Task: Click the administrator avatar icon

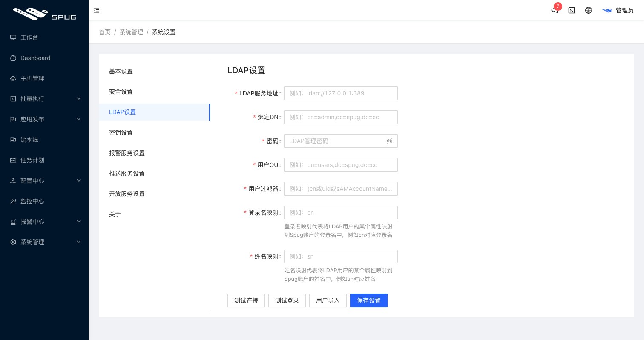Action: pos(607,10)
